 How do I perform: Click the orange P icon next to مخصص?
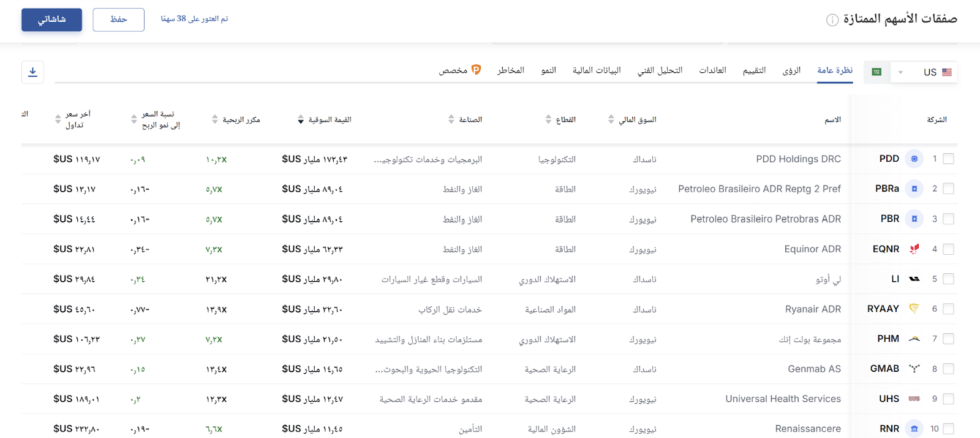pyautogui.click(x=476, y=70)
